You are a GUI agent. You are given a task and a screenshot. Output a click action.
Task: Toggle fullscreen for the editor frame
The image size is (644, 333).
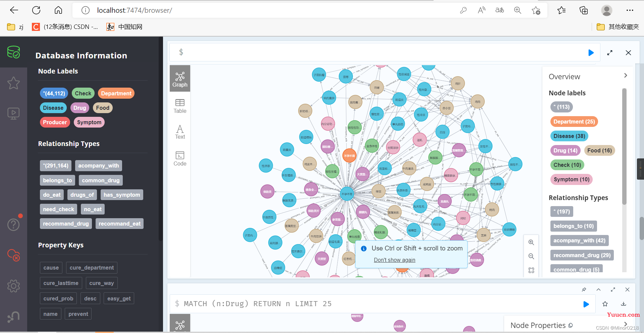(610, 53)
